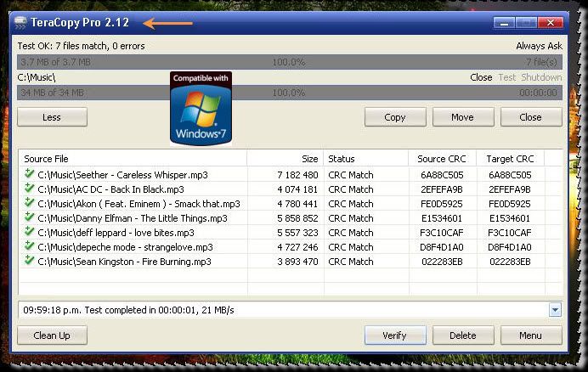Image resolution: width=588 pixels, height=372 pixels.
Task: Sort list by Size column header
Action: [x=285, y=159]
